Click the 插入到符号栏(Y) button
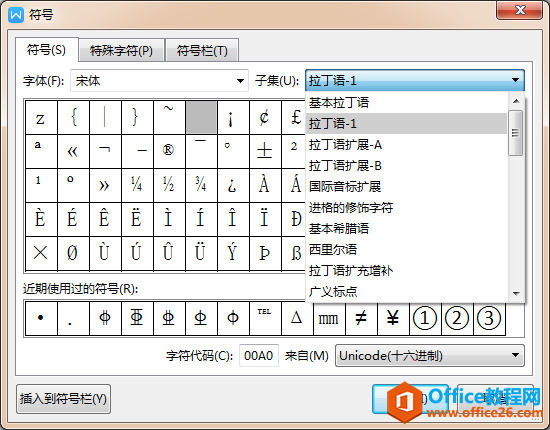The height and width of the screenshot is (430, 550). coord(63,399)
